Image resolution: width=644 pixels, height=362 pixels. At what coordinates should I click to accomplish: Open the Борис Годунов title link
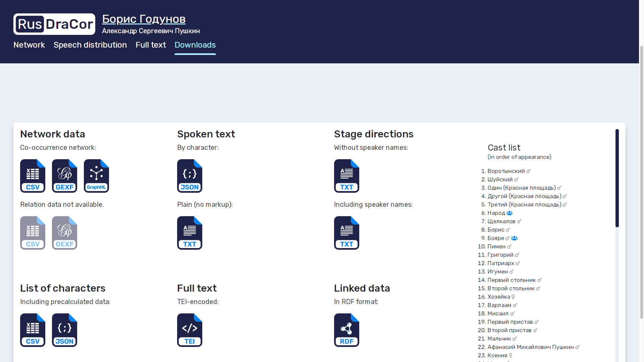[144, 19]
